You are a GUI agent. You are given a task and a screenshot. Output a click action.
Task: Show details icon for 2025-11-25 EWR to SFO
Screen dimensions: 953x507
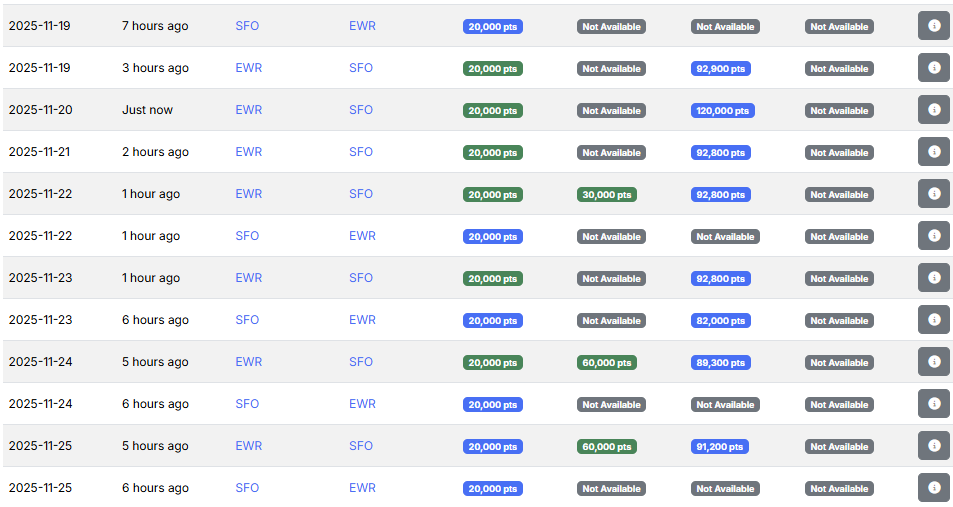click(x=933, y=446)
